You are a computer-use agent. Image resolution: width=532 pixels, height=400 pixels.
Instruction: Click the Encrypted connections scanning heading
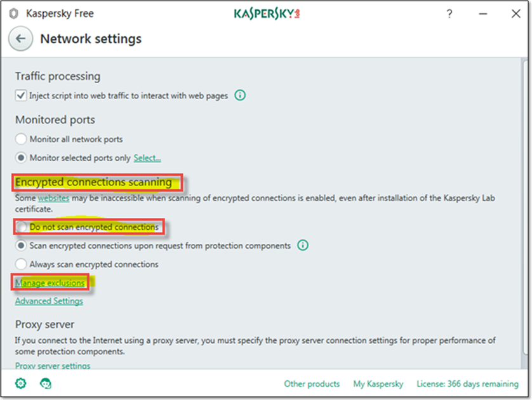[x=93, y=182]
